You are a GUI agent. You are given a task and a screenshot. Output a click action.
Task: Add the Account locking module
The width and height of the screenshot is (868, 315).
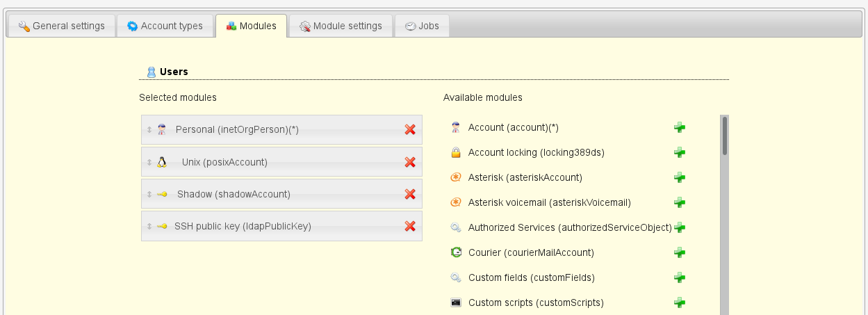(x=680, y=152)
